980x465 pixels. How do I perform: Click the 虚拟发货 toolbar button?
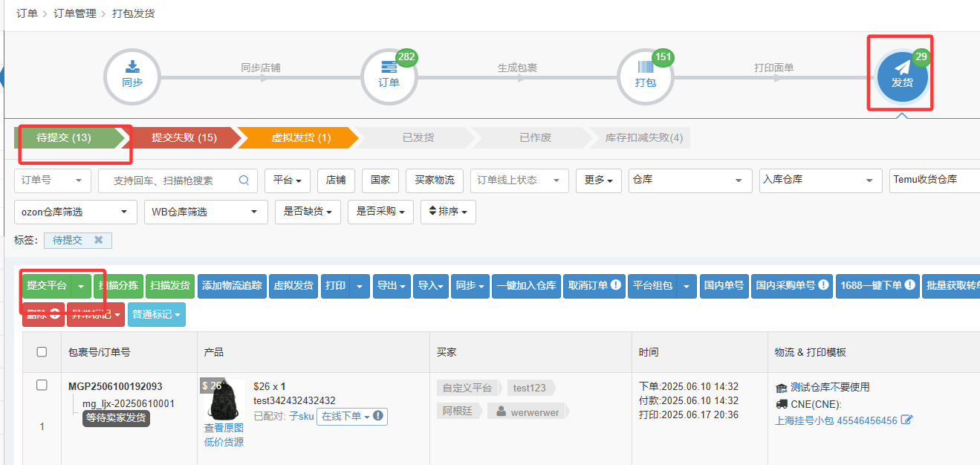[293, 286]
